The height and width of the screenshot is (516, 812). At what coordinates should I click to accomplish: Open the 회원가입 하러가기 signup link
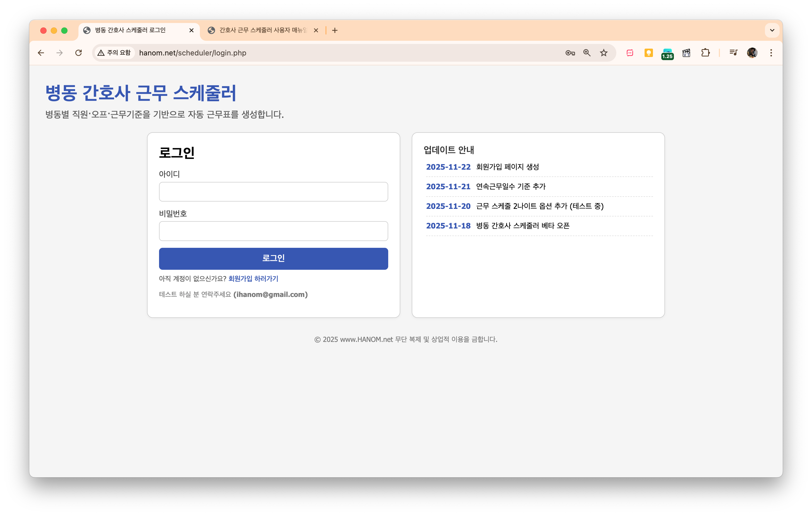(x=252, y=279)
